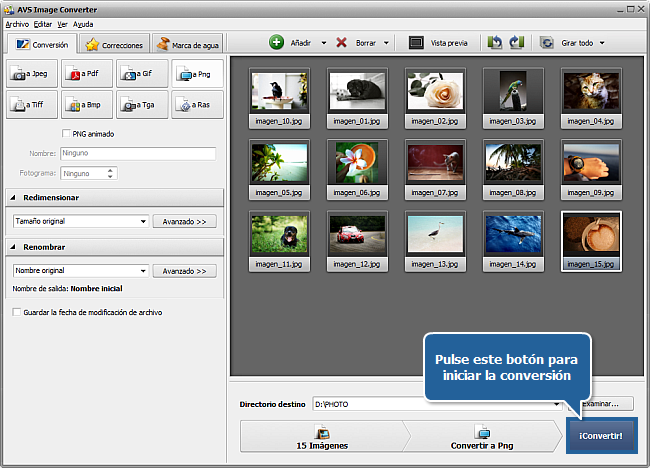
Task: Click the Fotograma spinner up arrow
Action: 110,169
